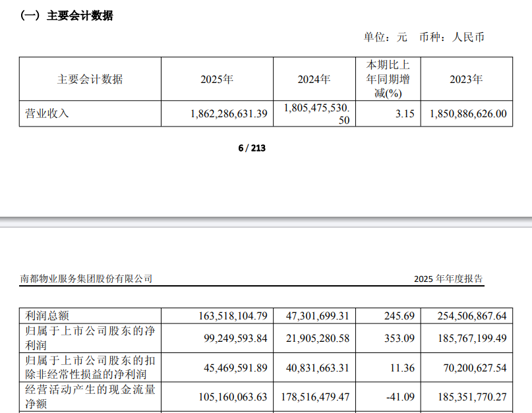Click the 2025 non-recurring adjusted profit 45,469,591.89

pos(233,368)
